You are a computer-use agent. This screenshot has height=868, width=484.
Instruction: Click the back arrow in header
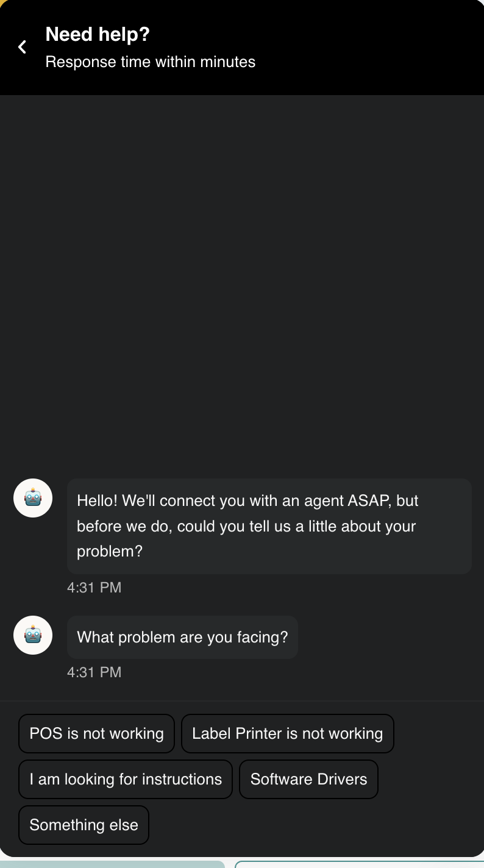point(23,47)
